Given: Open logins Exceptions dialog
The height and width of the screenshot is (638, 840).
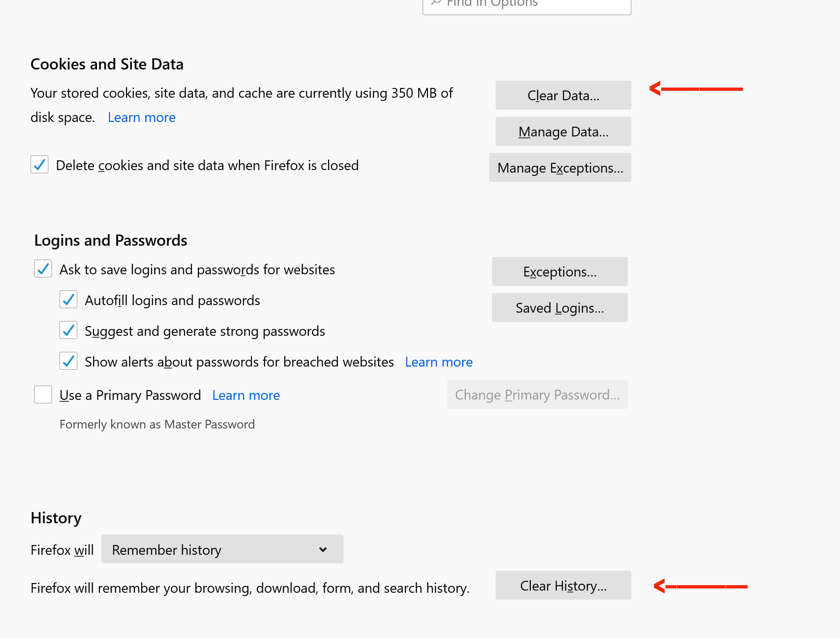Looking at the screenshot, I should [x=560, y=271].
